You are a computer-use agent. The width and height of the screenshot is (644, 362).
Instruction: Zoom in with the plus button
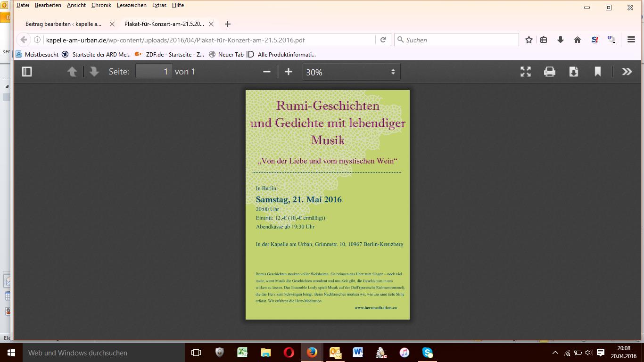pyautogui.click(x=289, y=72)
